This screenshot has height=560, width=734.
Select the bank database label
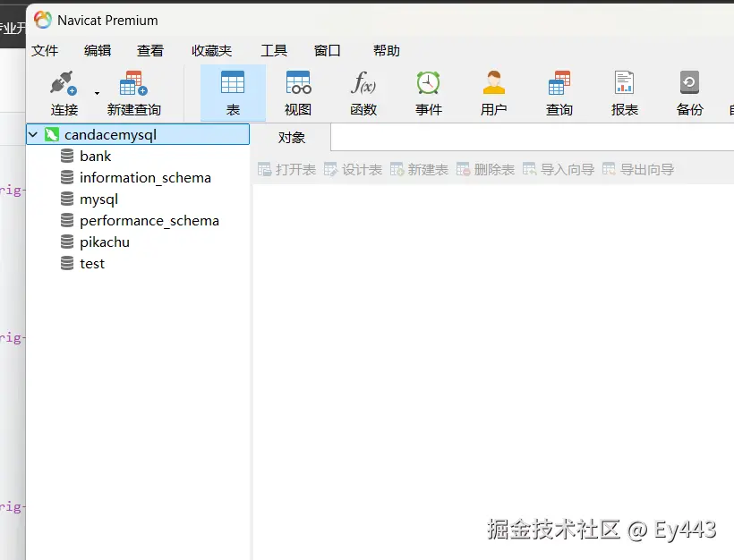pyautogui.click(x=96, y=156)
